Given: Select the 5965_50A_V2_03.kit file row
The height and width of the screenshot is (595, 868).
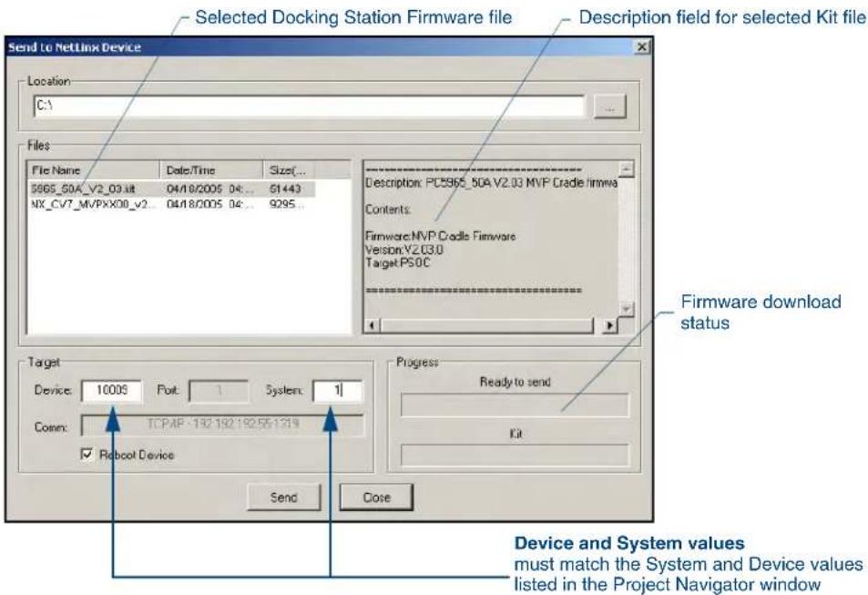Looking at the screenshot, I should click(171, 189).
